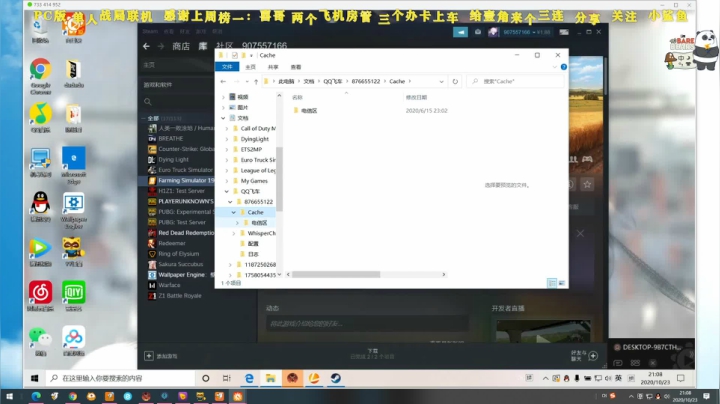Sort by 修改日期 column header
The width and height of the screenshot is (720, 404).
[x=416, y=97]
